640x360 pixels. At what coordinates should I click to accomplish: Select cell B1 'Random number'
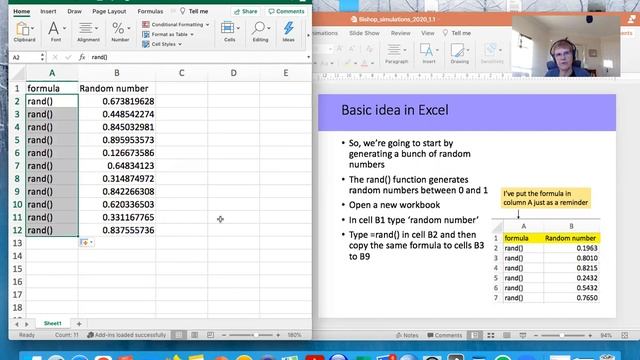[117, 88]
